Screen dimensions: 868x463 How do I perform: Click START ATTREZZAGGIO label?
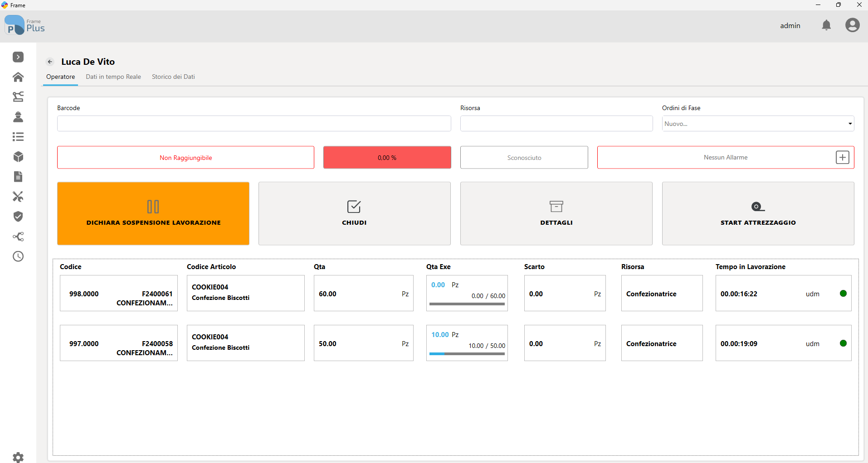[x=758, y=222]
